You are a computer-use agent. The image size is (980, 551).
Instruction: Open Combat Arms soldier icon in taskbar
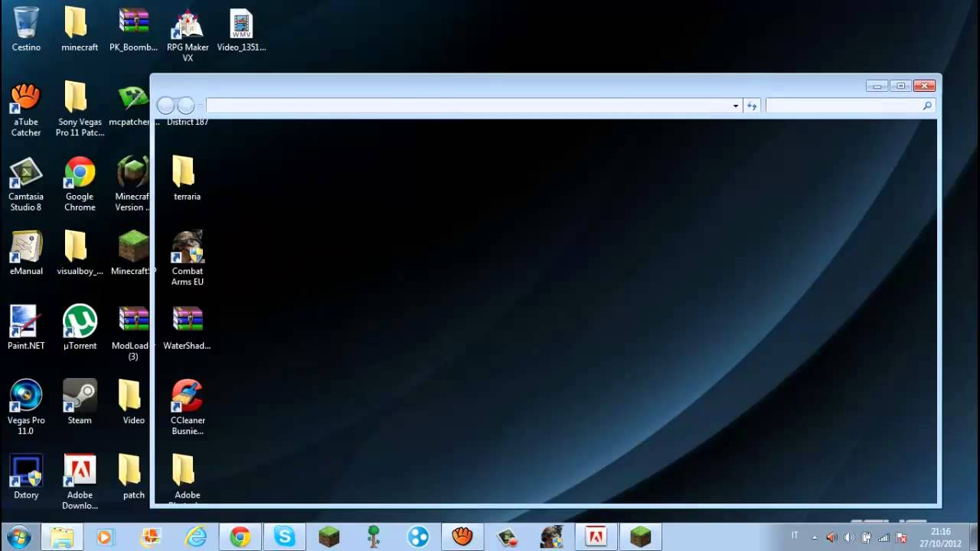(551, 537)
